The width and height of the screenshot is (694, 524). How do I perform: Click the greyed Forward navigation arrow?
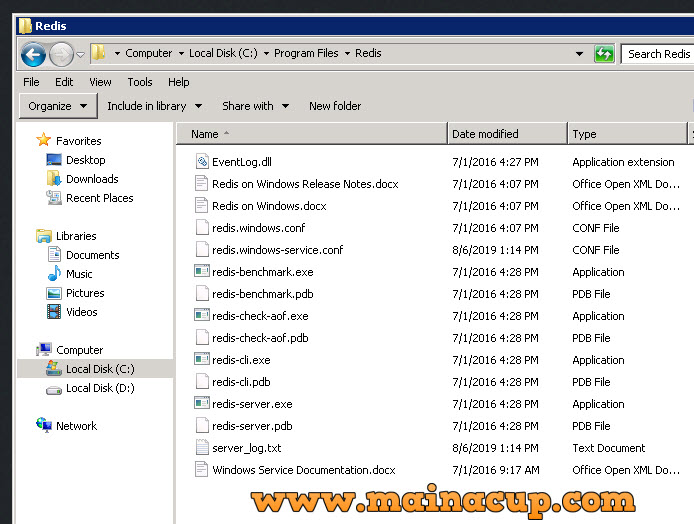[x=61, y=54]
